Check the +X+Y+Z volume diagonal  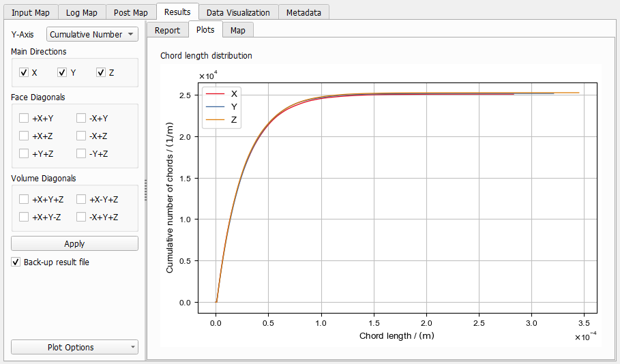click(24, 199)
